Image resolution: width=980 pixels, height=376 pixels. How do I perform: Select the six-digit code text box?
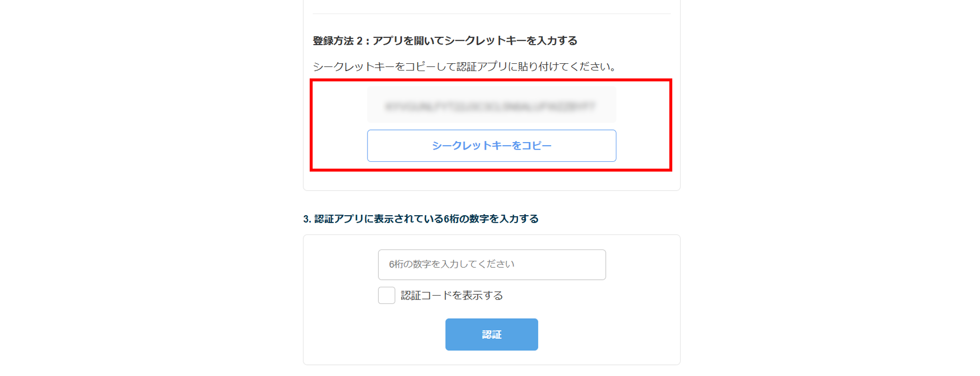pyautogui.click(x=491, y=265)
